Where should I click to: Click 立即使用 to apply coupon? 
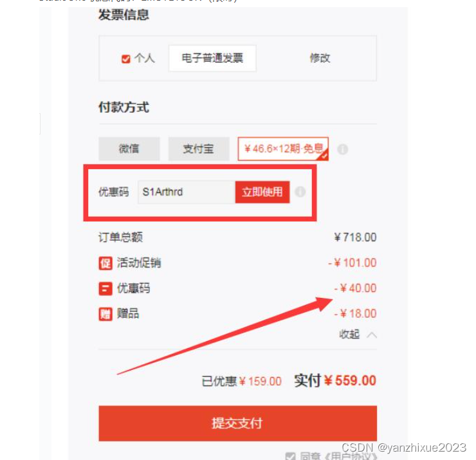point(262,192)
